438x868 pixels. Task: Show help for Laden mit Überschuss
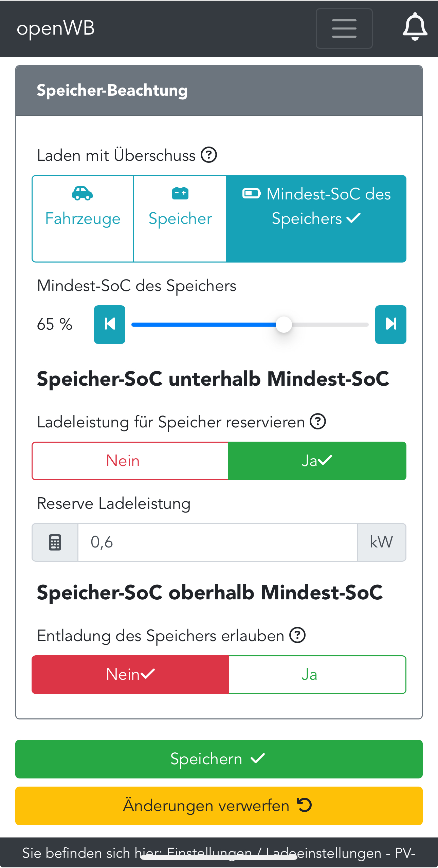(209, 155)
